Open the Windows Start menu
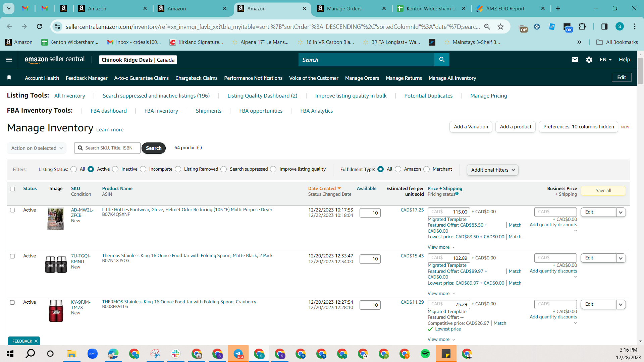 10,354
